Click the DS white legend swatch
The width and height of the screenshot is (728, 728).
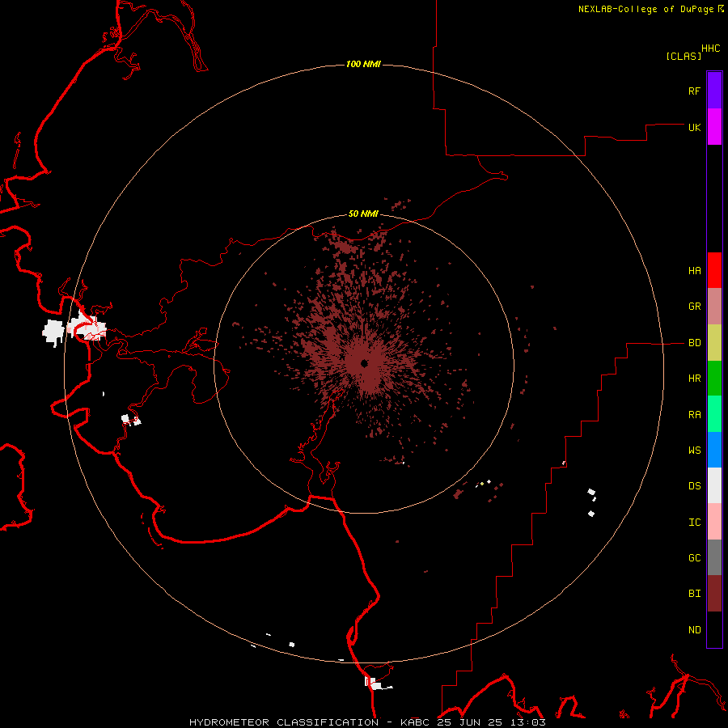coord(714,485)
